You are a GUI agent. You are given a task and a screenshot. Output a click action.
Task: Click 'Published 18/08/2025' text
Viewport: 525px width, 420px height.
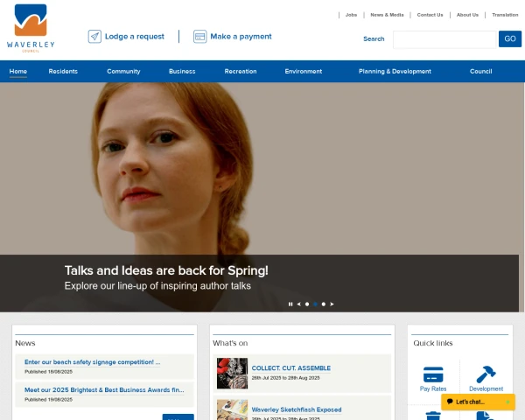point(48,371)
